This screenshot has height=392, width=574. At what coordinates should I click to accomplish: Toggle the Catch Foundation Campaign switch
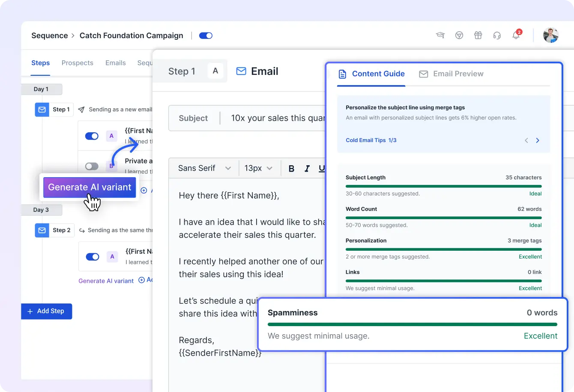[206, 36]
